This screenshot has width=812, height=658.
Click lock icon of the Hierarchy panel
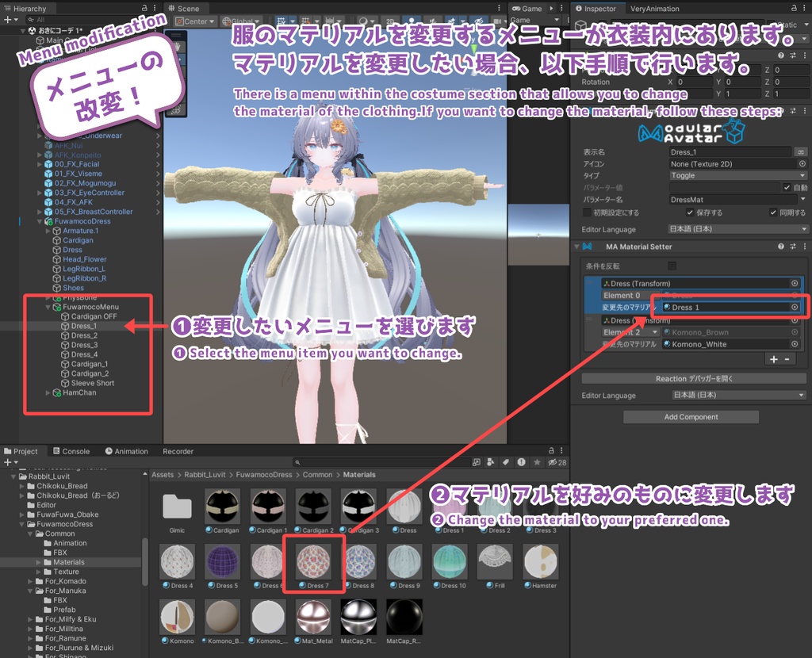pos(144,8)
